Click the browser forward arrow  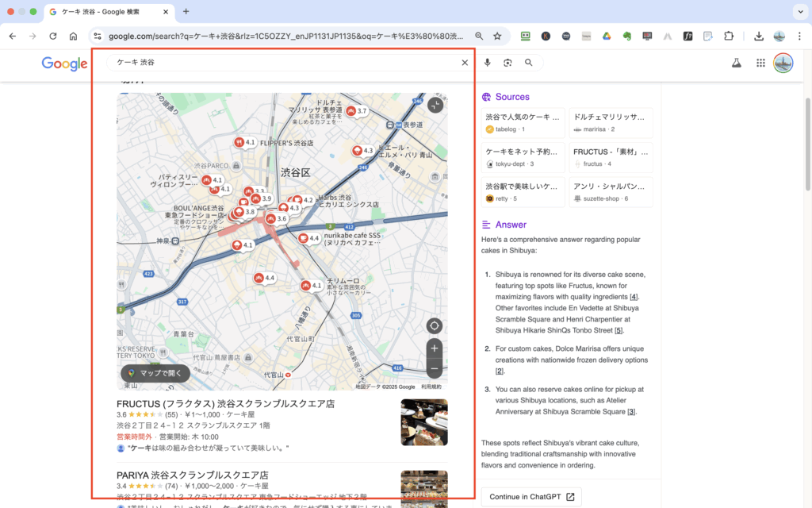coord(33,37)
